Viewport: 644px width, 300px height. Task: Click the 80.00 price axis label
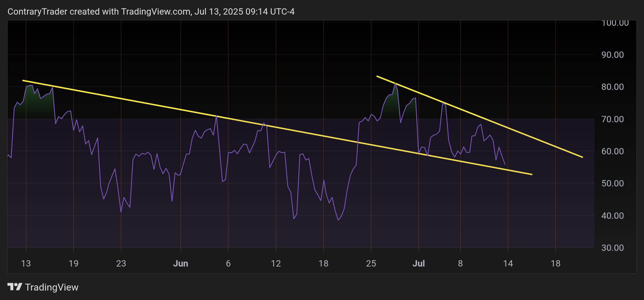613,87
